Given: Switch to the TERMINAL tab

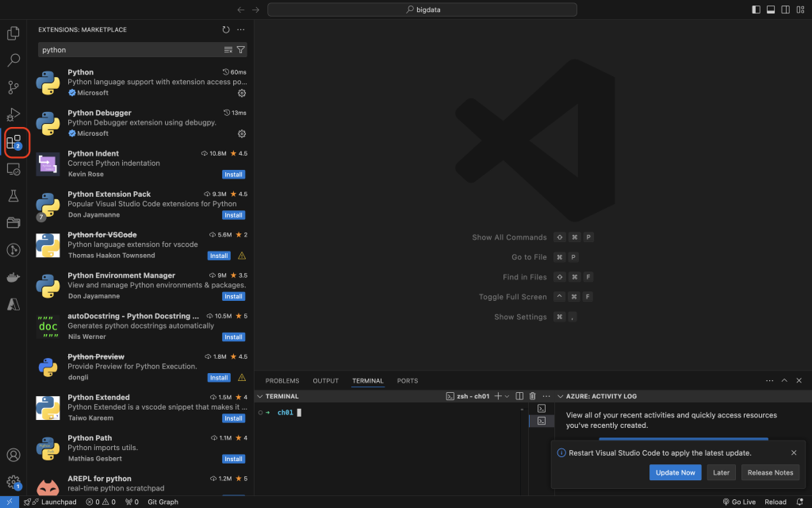Looking at the screenshot, I should tap(368, 380).
